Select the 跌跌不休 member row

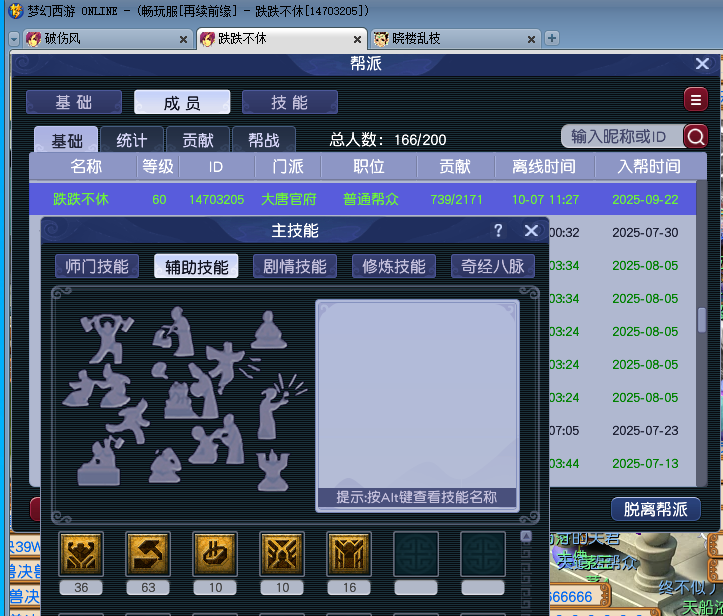[362, 199]
